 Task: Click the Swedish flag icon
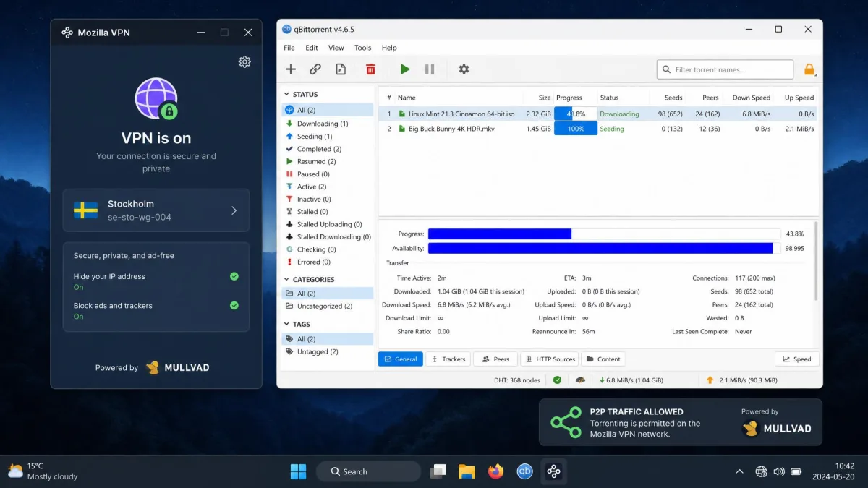[85, 210]
